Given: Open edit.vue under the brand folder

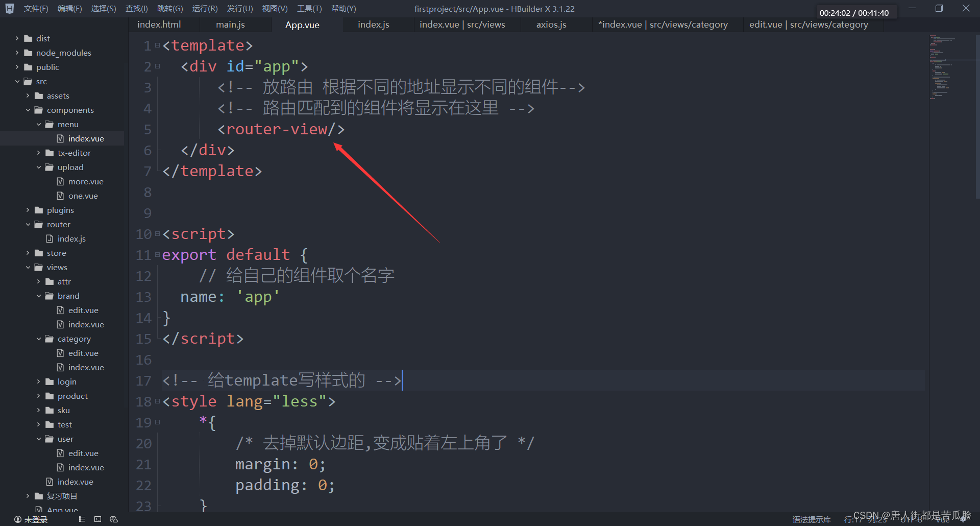Looking at the screenshot, I should (x=83, y=310).
